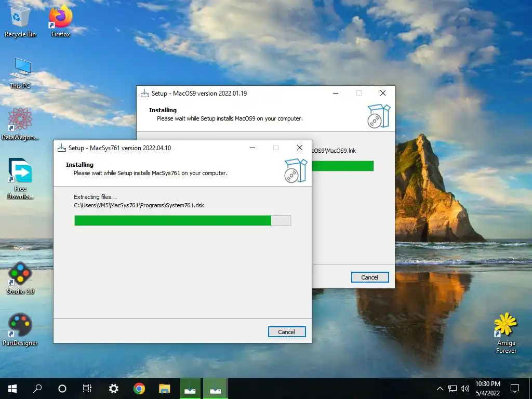Click the System761.dsk file path text

tap(139, 205)
